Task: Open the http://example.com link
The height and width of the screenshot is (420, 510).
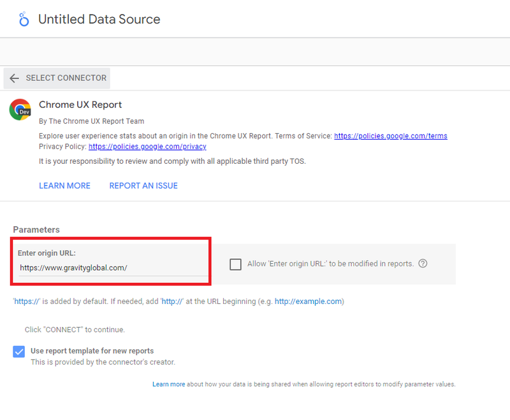Action: point(308,301)
